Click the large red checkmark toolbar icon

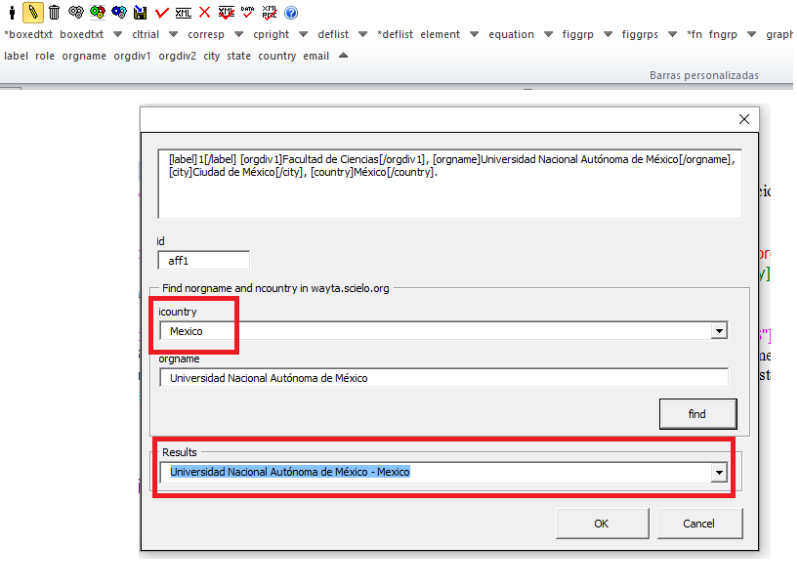[162, 13]
